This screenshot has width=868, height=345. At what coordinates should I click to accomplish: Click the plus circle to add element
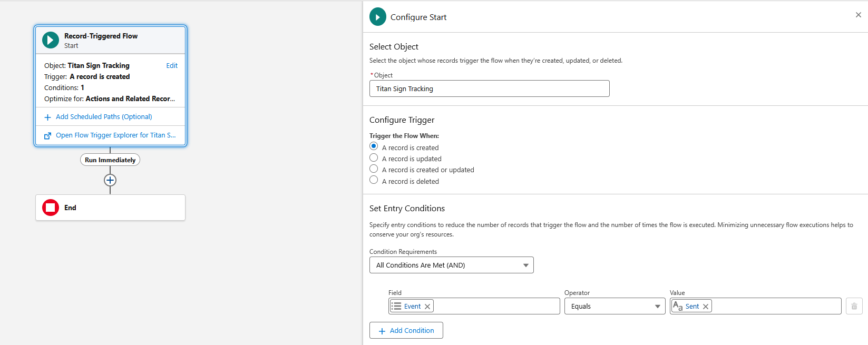(x=110, y=180)
